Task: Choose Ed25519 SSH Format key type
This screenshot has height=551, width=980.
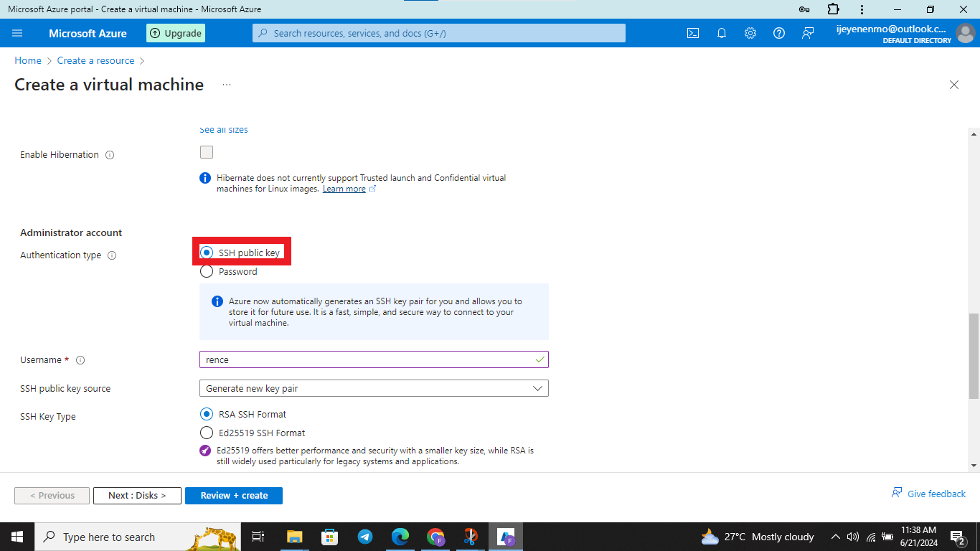Action: pyautogui.click(x=207, y=433)
